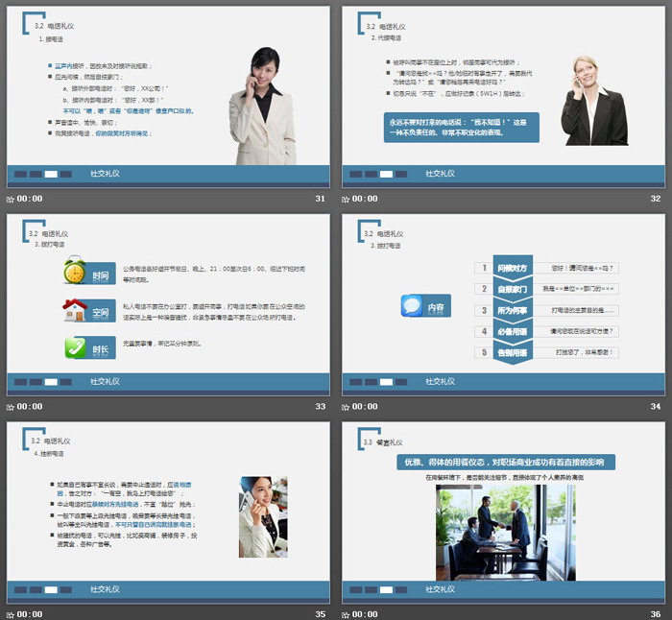Select the 问候对方 step in slide 34
This screenshot has width=672, height=620.
514,268
